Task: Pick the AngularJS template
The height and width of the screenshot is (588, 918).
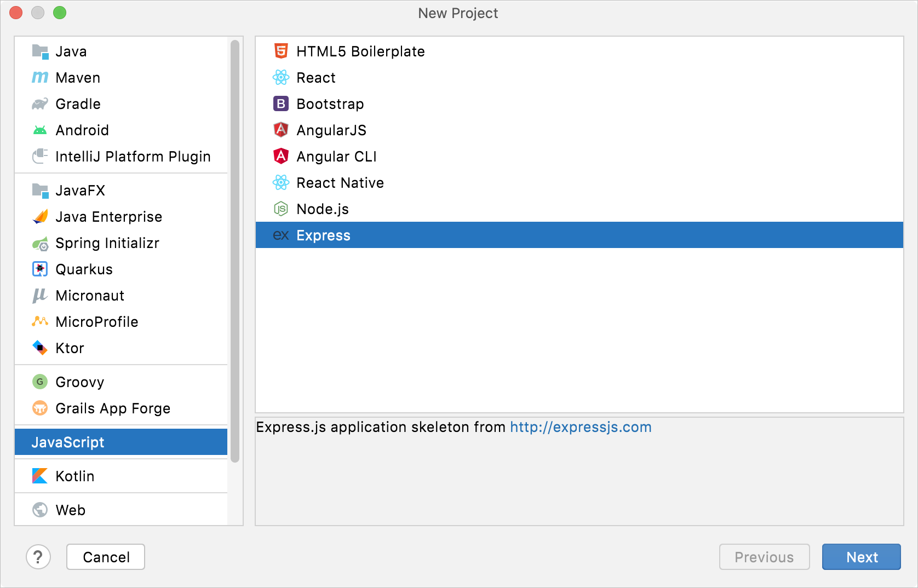Action: point(580,130)
